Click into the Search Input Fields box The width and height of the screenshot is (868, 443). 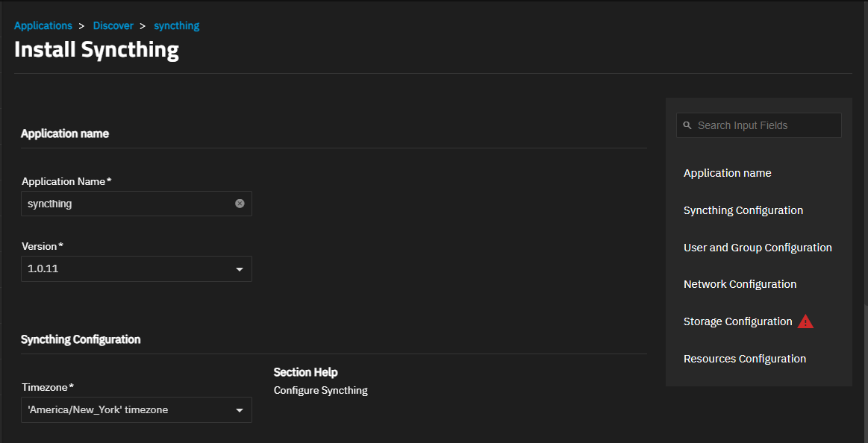[x=759, y=125]
